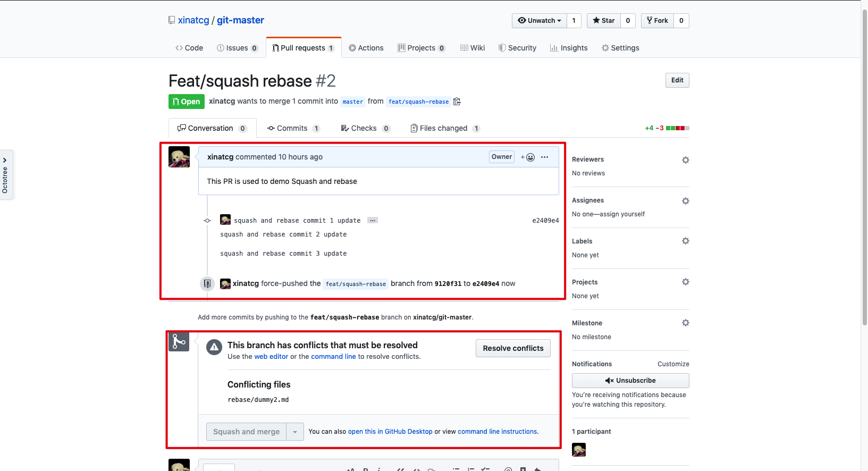Click feat/squash-rebase branch in force-push event
868x471 pixels.
click(x=356, y=284)
